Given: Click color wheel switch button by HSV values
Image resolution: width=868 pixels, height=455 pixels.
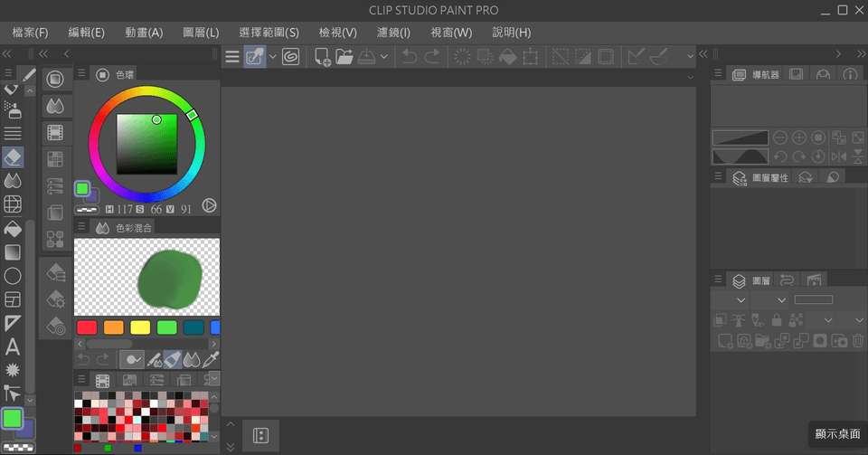Looking at the screenshot, I should 209,205.
